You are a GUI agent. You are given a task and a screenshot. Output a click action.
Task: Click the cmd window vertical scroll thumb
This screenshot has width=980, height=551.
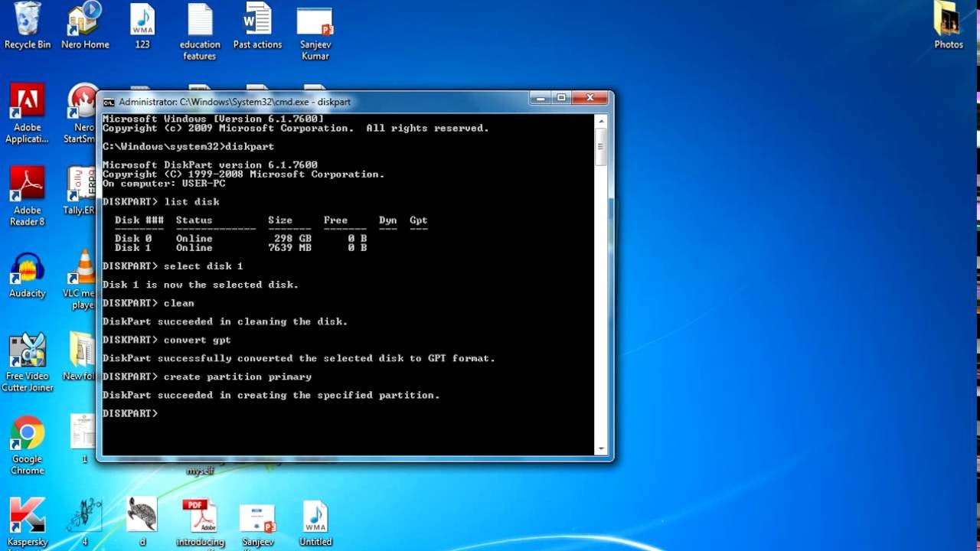click(x=601, y=147)
